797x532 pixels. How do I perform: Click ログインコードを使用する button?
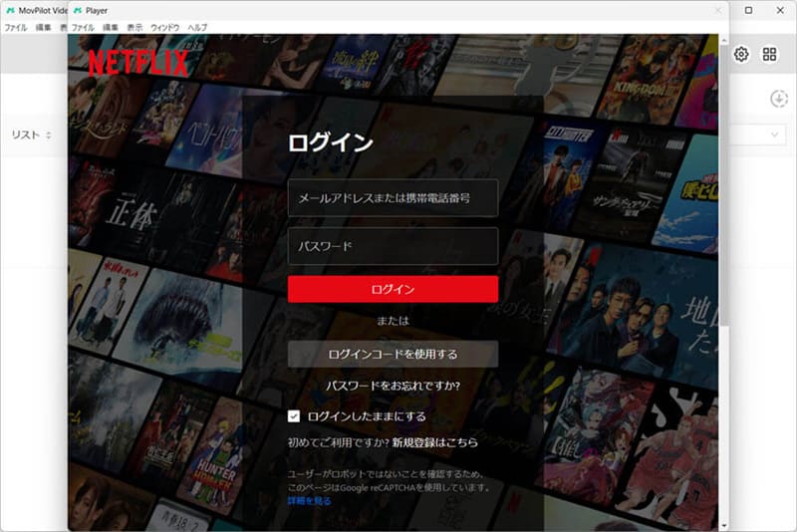(393, 354)
